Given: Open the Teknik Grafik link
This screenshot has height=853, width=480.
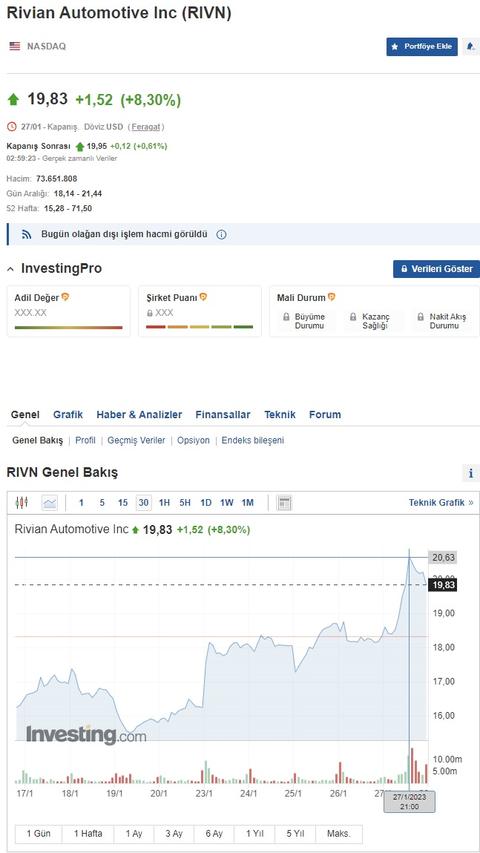Looking at the screenshot, I should 441,503.
